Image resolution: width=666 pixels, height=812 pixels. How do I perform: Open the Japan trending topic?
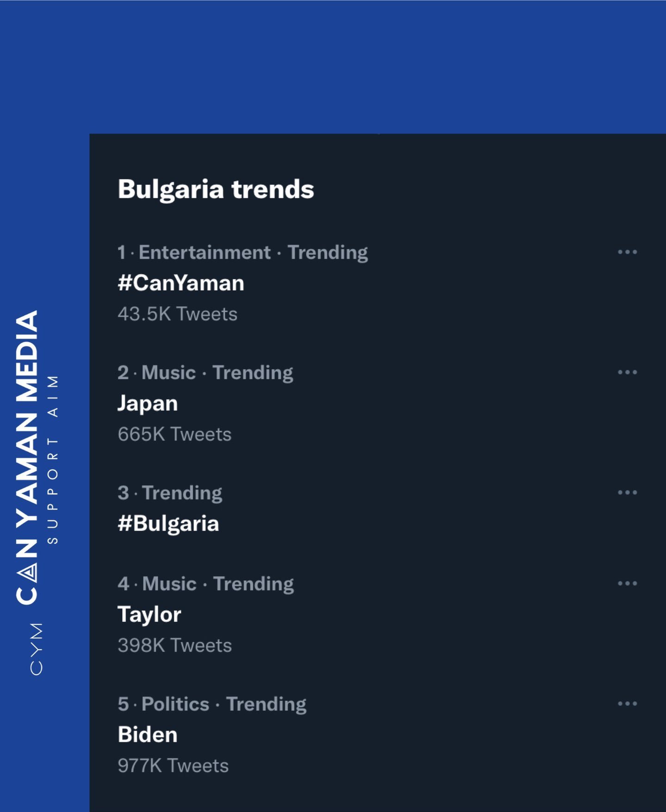coord(148,403)
